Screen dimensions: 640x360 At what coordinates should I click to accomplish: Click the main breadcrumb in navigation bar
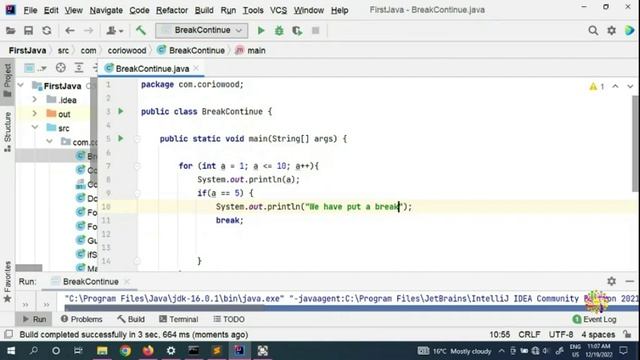(251, 50)
